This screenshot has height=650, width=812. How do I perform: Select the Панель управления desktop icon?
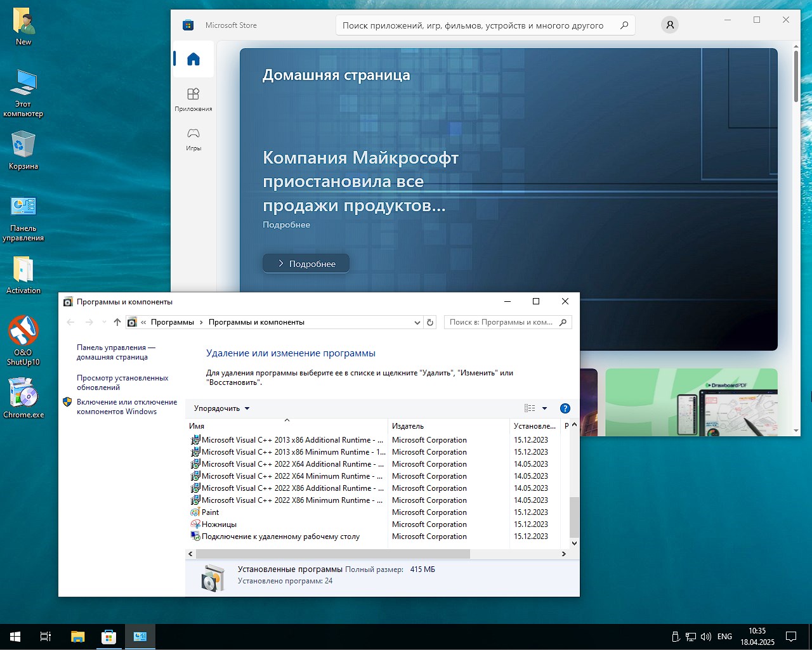coord(23,219)
